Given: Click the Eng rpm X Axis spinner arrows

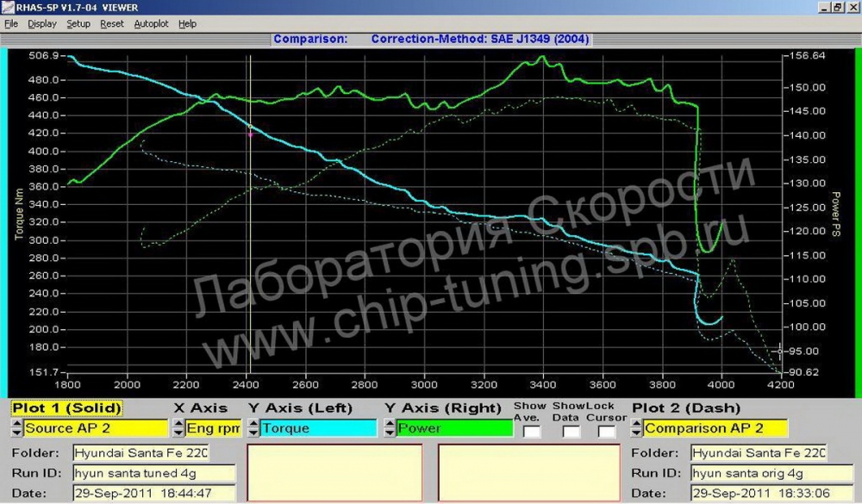Looking at the screenshot, I should (x=178, y=428).
